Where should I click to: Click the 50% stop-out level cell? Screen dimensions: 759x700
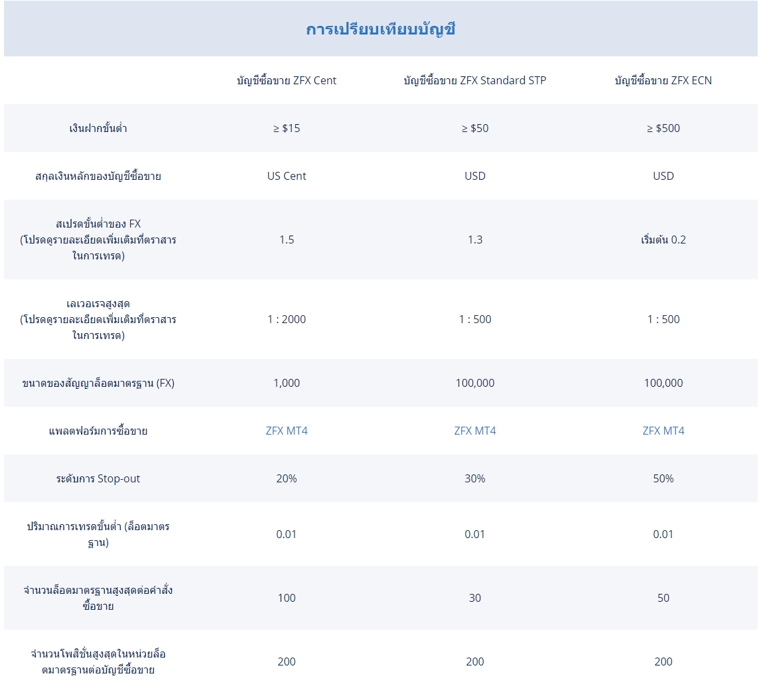click(x=663, y=479)
